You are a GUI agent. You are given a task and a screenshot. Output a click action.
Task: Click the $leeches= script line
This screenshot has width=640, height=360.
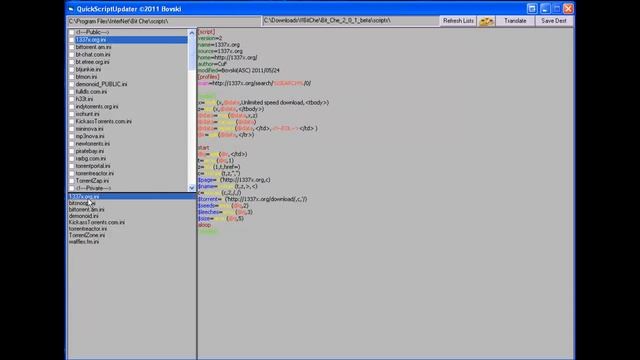point(225,212)
